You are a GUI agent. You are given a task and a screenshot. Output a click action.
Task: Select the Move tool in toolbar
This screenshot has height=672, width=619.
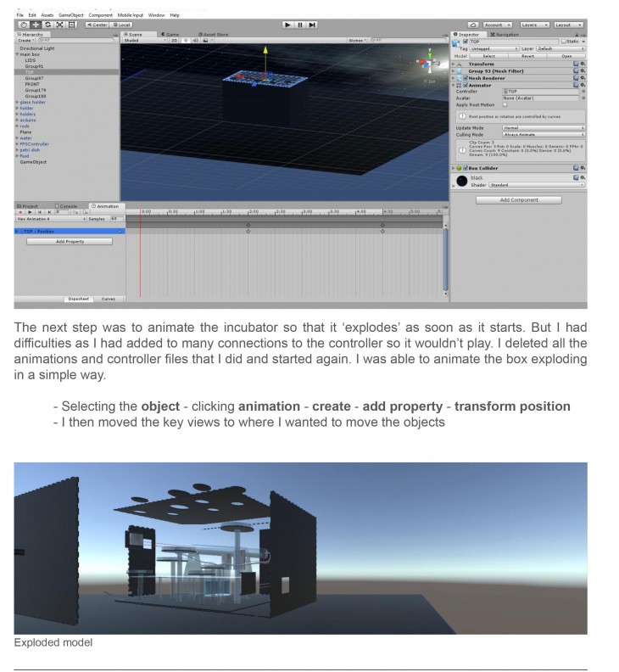(35, 25)
